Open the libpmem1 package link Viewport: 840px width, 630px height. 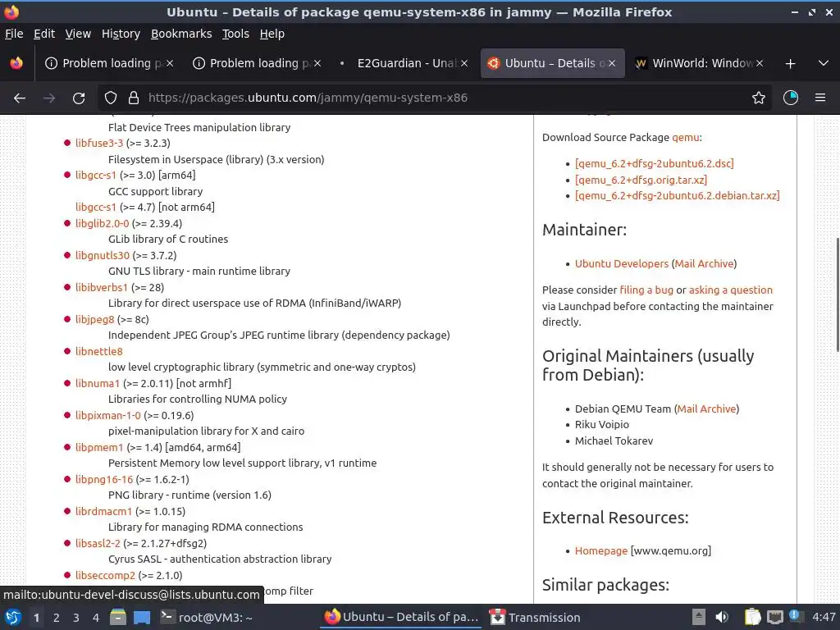click(99, 447)
